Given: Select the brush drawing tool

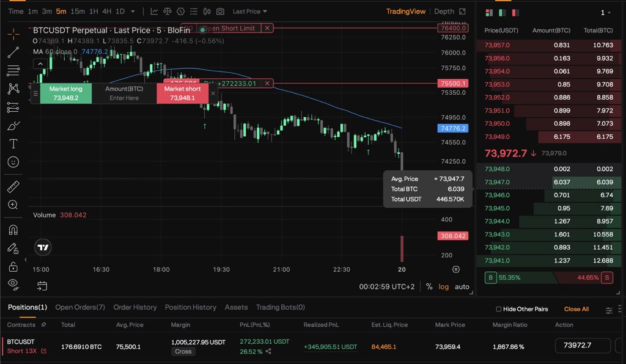Looking at the screenshot, I should tap(13, 126).
